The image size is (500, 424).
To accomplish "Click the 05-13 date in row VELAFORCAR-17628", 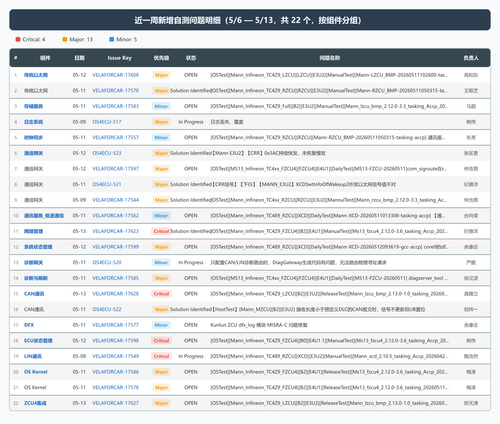I will click(79, 294).
